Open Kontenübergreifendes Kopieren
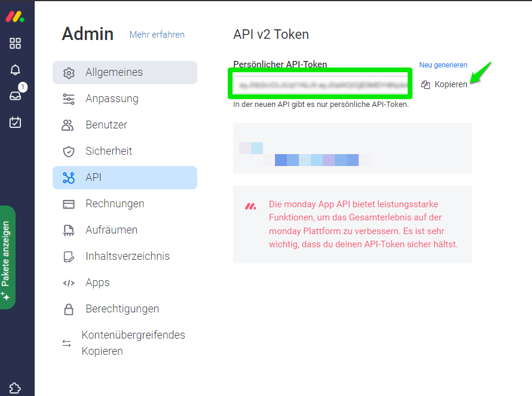Viewport: 532px width, 396px height. [125, 343]
